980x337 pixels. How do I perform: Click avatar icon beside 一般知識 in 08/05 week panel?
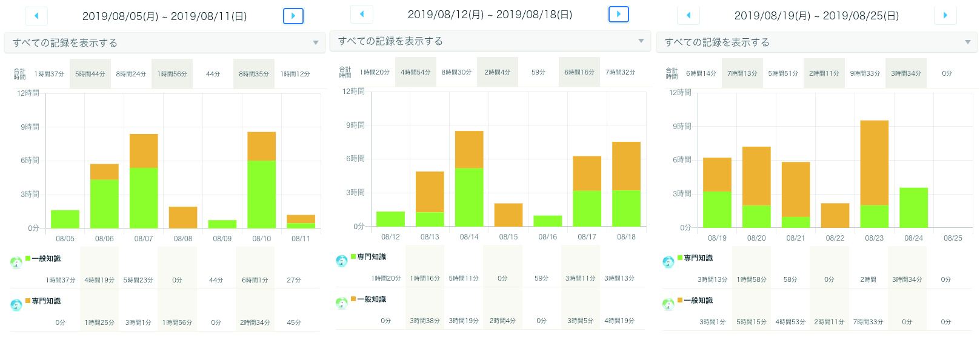click(x=16, y=262)
